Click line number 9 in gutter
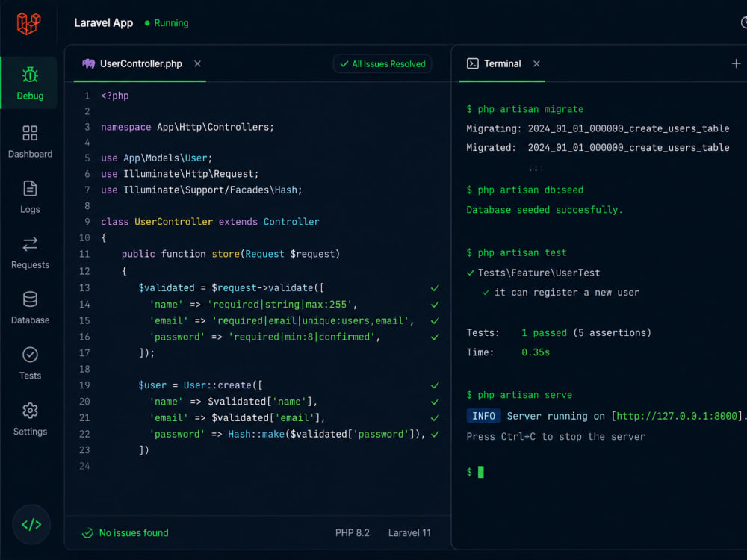Viewport: 747px width, 560px height. [87, 222]
